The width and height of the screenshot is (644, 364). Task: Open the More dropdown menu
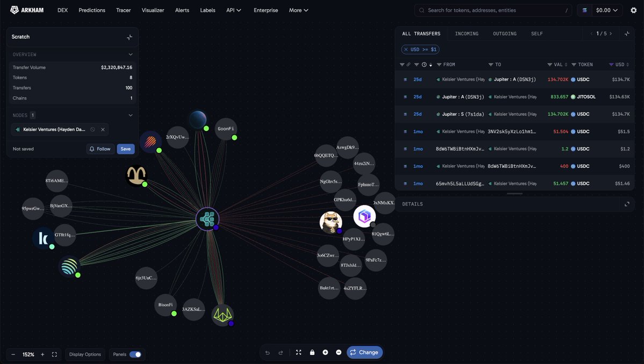(x=299, y=10)
